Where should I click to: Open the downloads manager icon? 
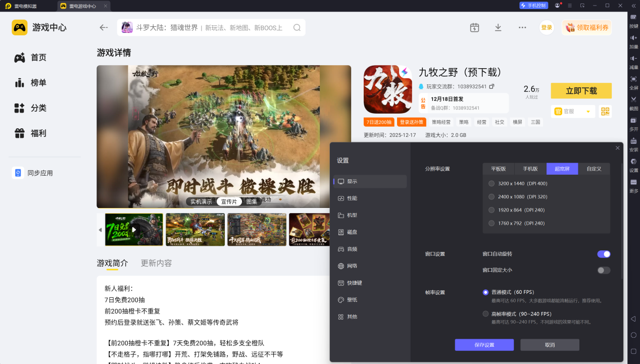click(498, 27)
